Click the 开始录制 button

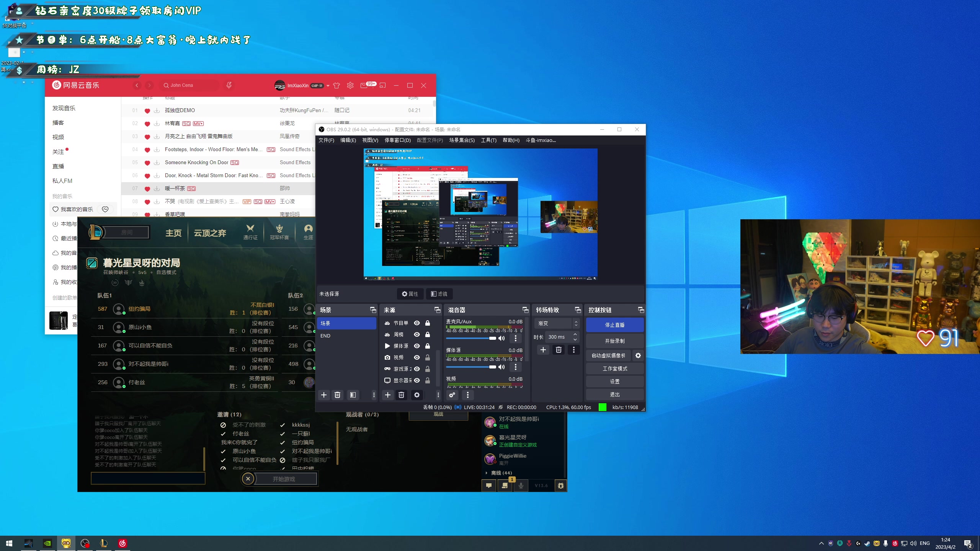(614, 341)
